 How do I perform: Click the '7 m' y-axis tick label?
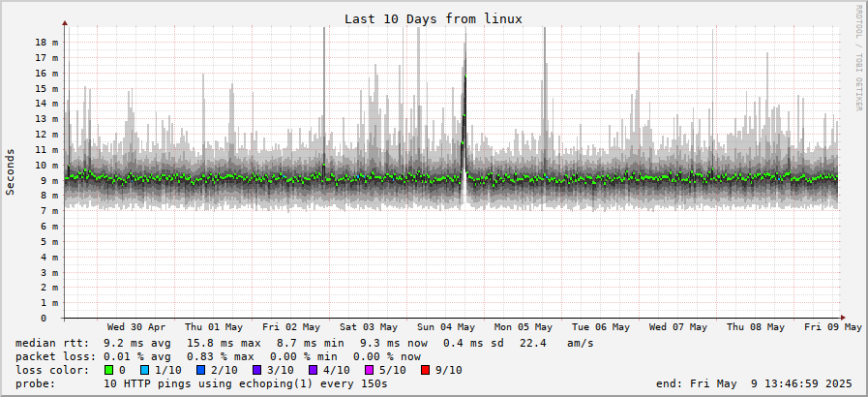tap(49, 211)
